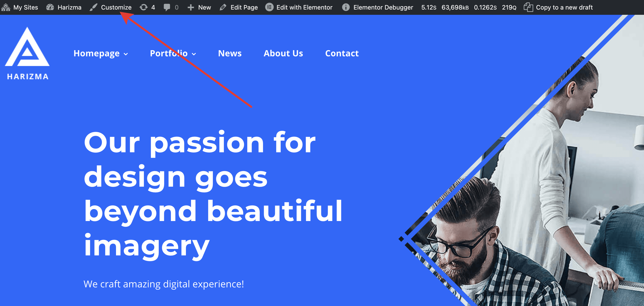Click the Customize paintbrush icon
This screenshot has width=644, height=306.
click(x=93, y=7)
